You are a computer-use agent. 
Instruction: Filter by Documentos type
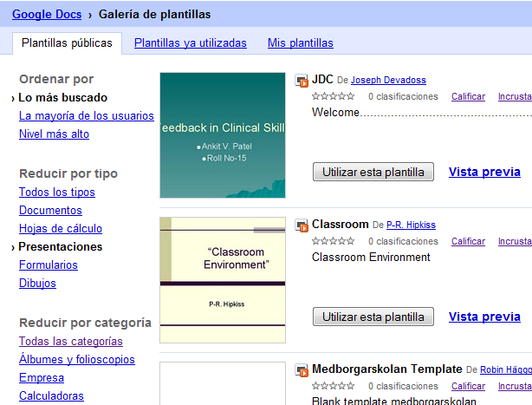click(50, 211)
